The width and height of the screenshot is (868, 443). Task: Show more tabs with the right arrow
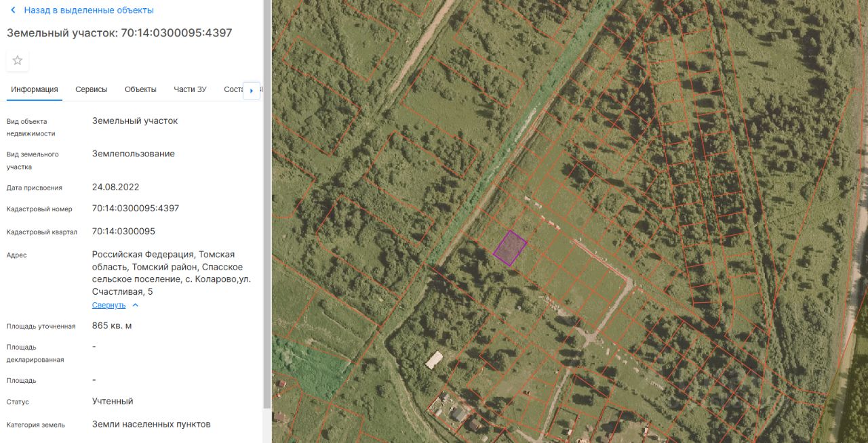pyautogui.click(x=252, y=90)
